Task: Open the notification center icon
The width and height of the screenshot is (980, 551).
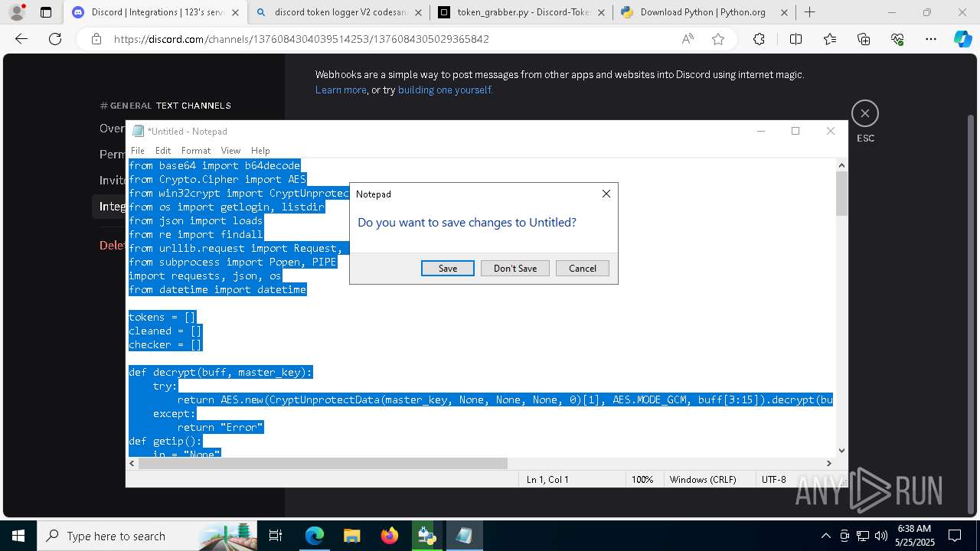Action: pos(955,536)
